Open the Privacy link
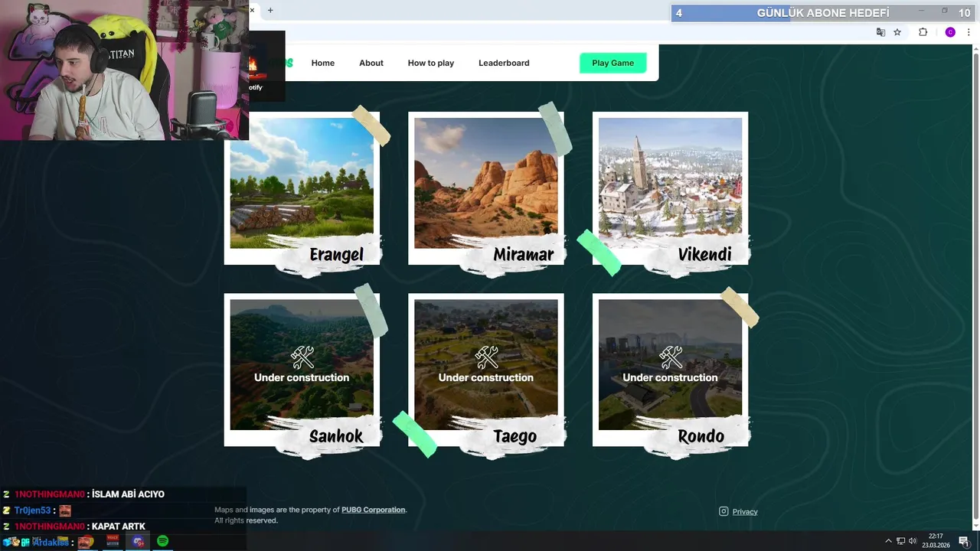This screenshot has width=980, height=551. 745,512
